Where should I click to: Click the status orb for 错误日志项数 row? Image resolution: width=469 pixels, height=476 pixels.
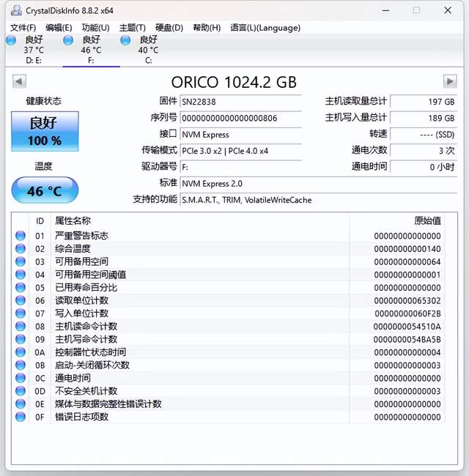(x=21, y=417)
